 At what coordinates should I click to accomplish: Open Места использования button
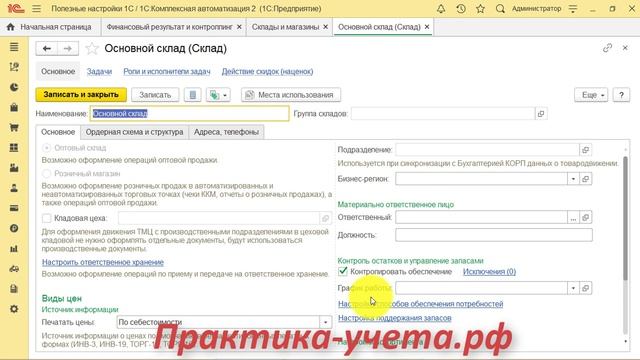(291, 95)
